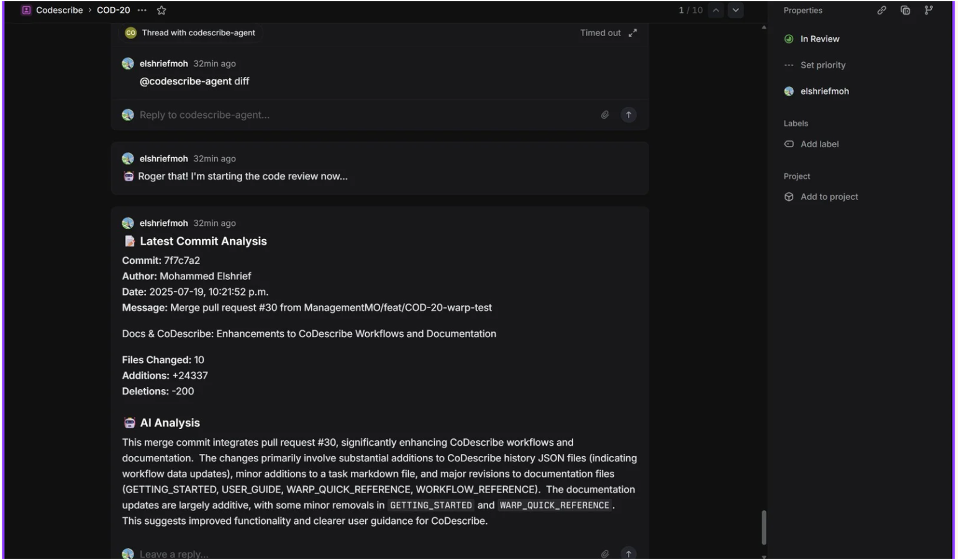The width and height of the screenshot is (959, 560).
Task: Attach file in the bottom reply box
Action: pos(605,554)
